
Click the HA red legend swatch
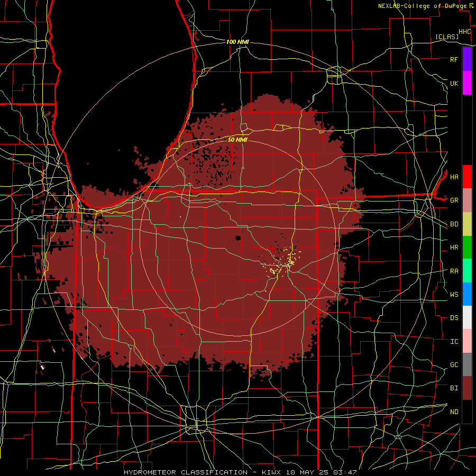click(x=467, y=177)
